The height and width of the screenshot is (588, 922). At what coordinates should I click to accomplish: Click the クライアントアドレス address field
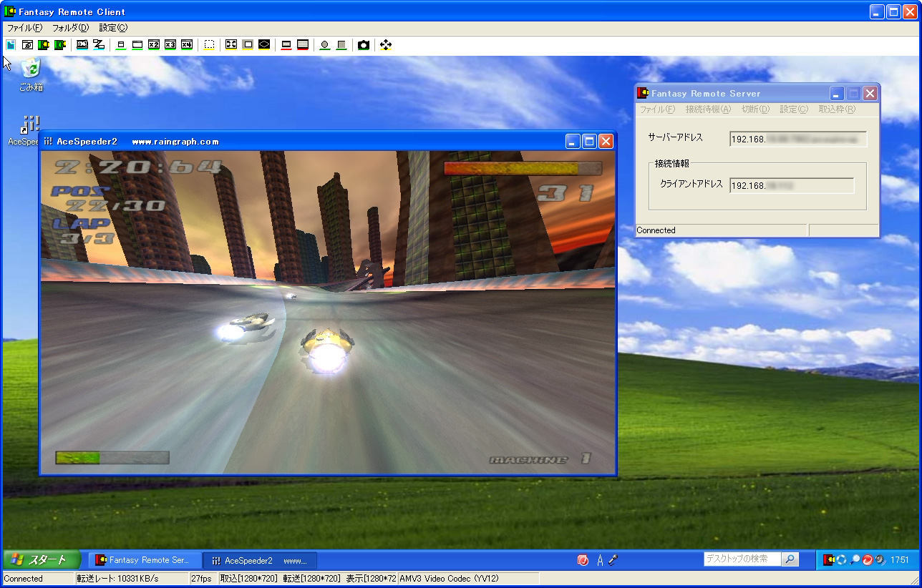coord(792,186)
